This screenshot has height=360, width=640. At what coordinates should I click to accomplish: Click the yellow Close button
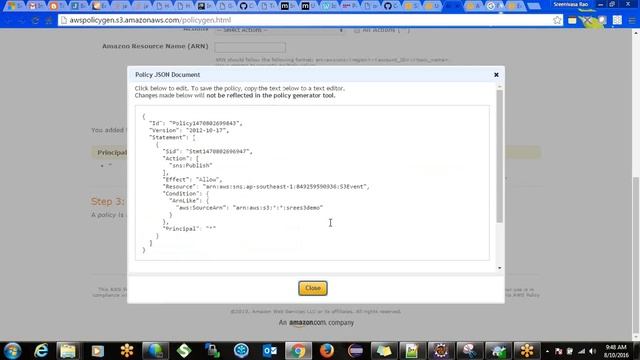pyautogui.click(x=313, y=288)
